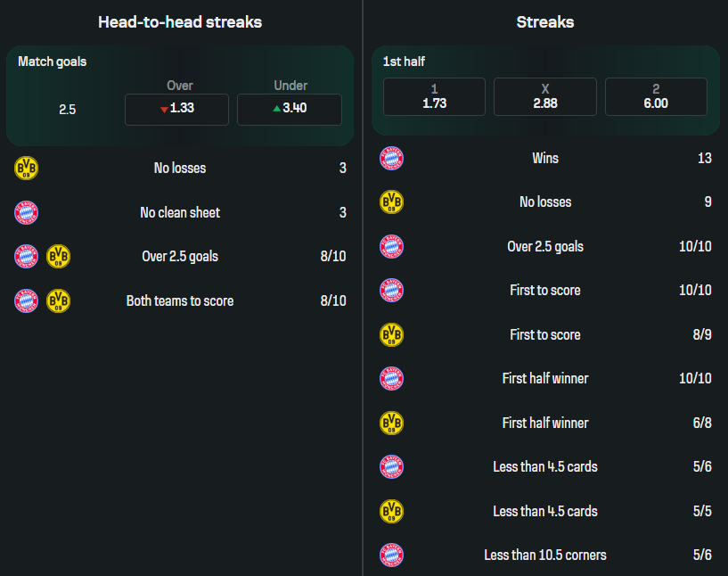Click the Match goals 2.5 line value
The image size is (728, 576).
(68, 110)
